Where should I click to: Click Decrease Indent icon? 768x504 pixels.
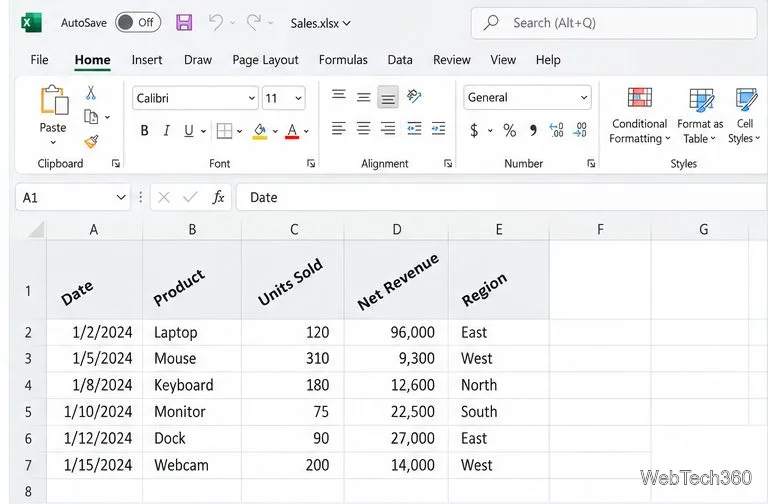pos(414,129)
